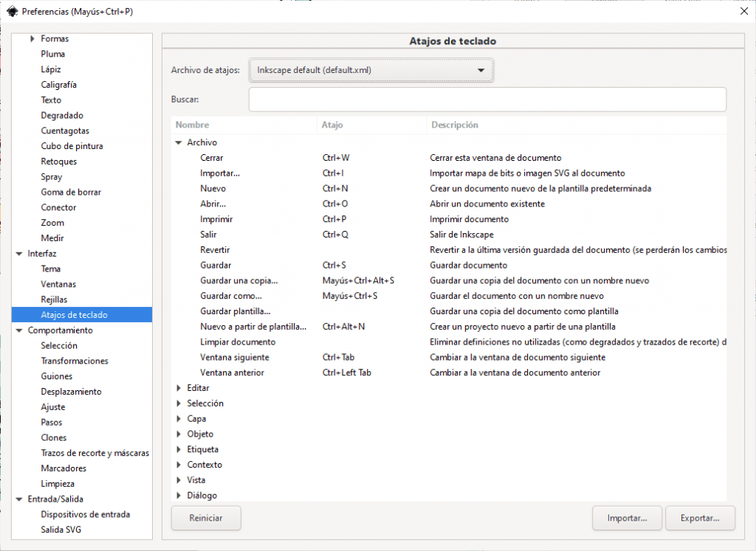Expand the Objeto shortcut group
This screenshot has height=551, width=756.
179,434
